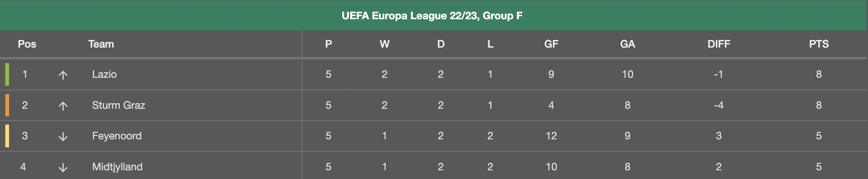
Task: Open the Sturm Graz team link
Action: tap(119, 105)
